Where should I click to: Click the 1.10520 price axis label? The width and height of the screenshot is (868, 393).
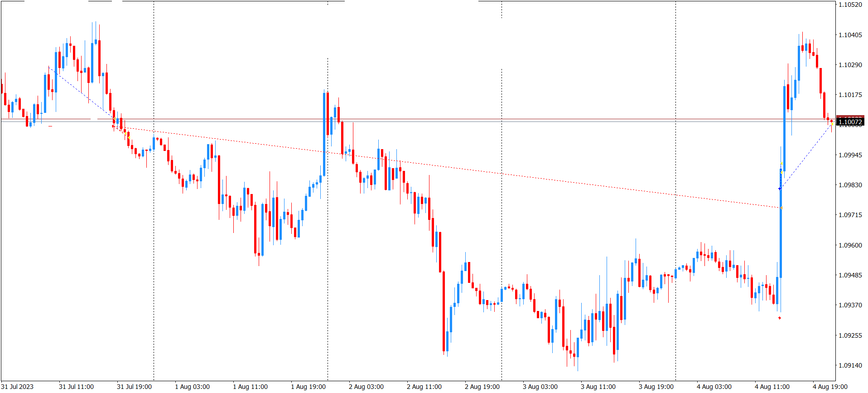click(x=850, y=5)
